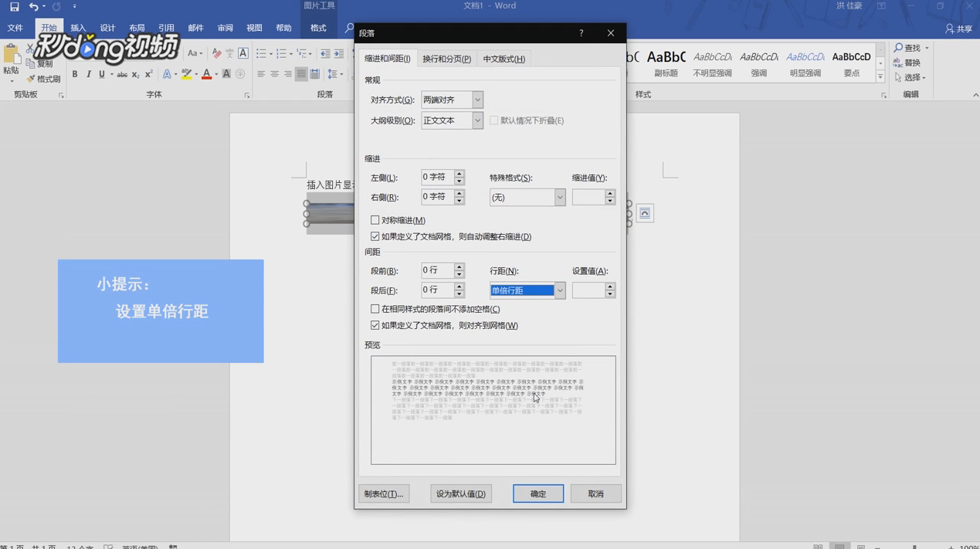Increase the 段前 spacing-before value
Image resolution: width=980 pixels, height=549 pixels.
(459, 266)
